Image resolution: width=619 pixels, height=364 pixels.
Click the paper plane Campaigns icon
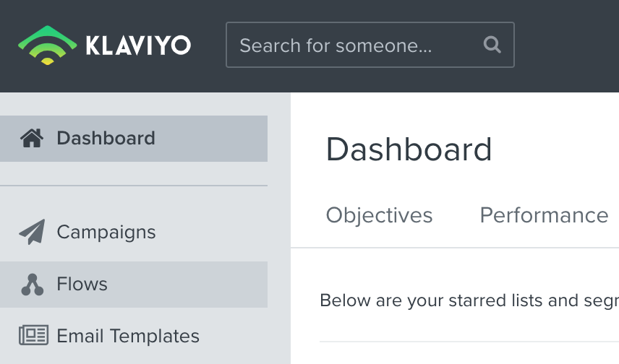click(x=32, y=232)
